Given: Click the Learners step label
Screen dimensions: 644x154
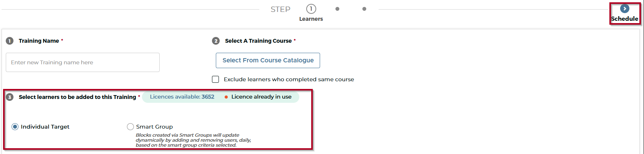Looking at the screenshot, I should point(311,19).
